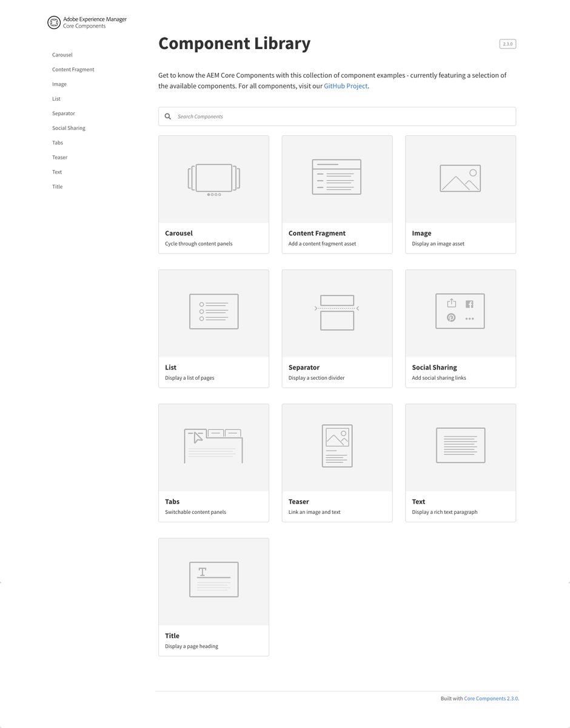Click the Carousel component thumbnail icon
The height and width of the screenshot is (728, 570).
tap(213, 178)
